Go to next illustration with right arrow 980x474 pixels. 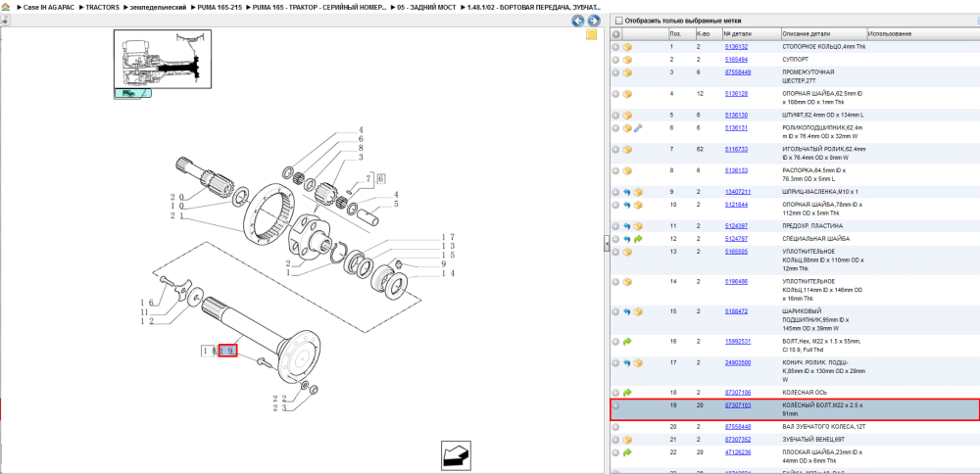point(593,21)
